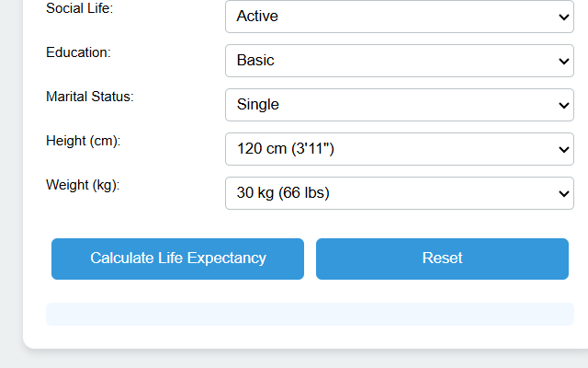This screenshot has height=368, width=588.
Task: Select the 'Marital Status:' label text
Action: 89,97
